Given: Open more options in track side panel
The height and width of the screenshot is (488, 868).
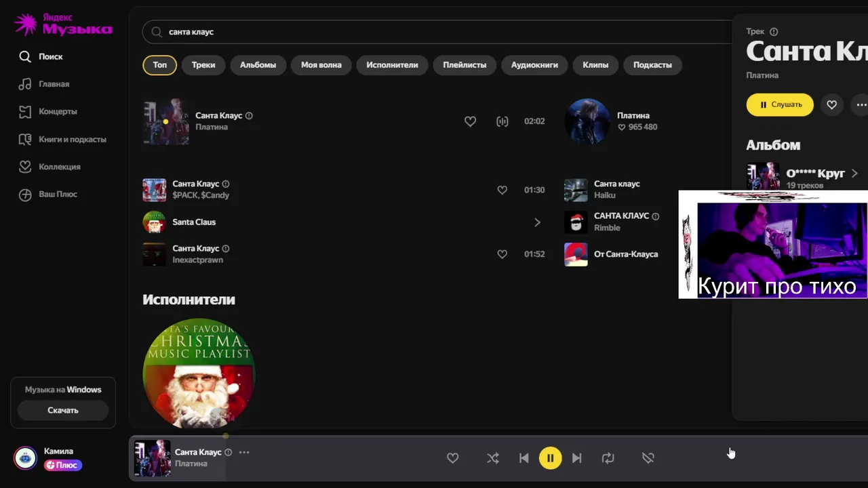Looking at the screenshot, I should click(x=861, y=105).
